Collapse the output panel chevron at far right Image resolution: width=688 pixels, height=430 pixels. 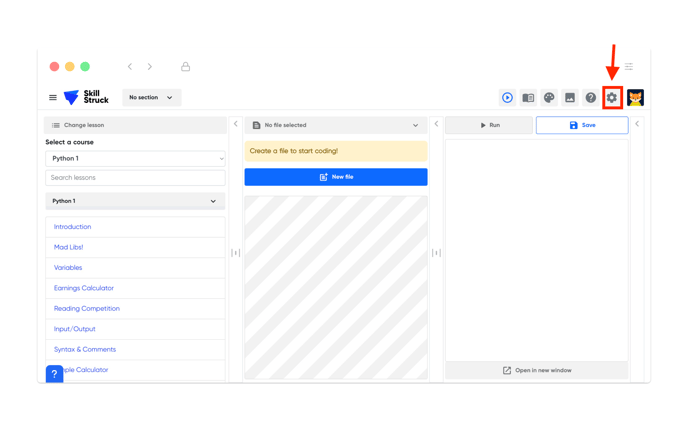click(x=637, y=124)
